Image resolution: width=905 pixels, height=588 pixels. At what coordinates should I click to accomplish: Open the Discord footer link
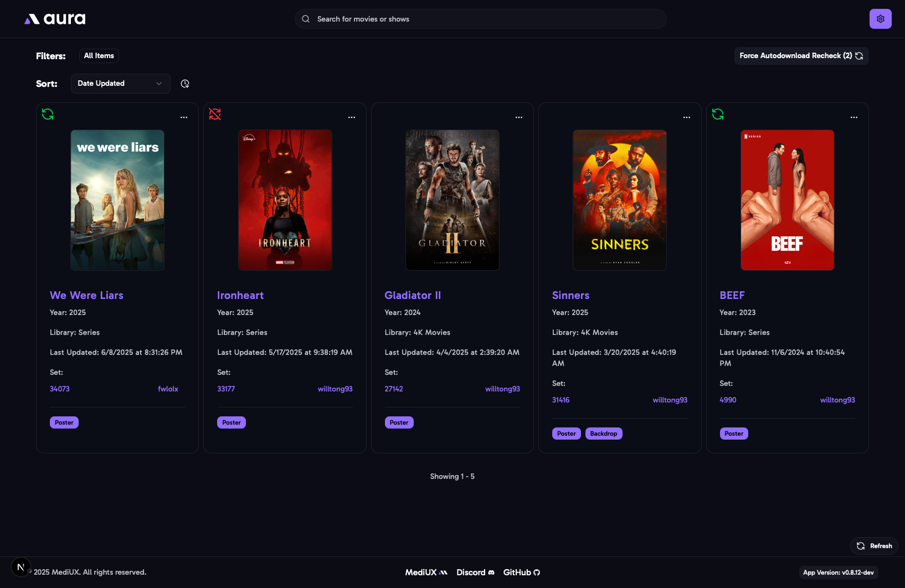475,572
